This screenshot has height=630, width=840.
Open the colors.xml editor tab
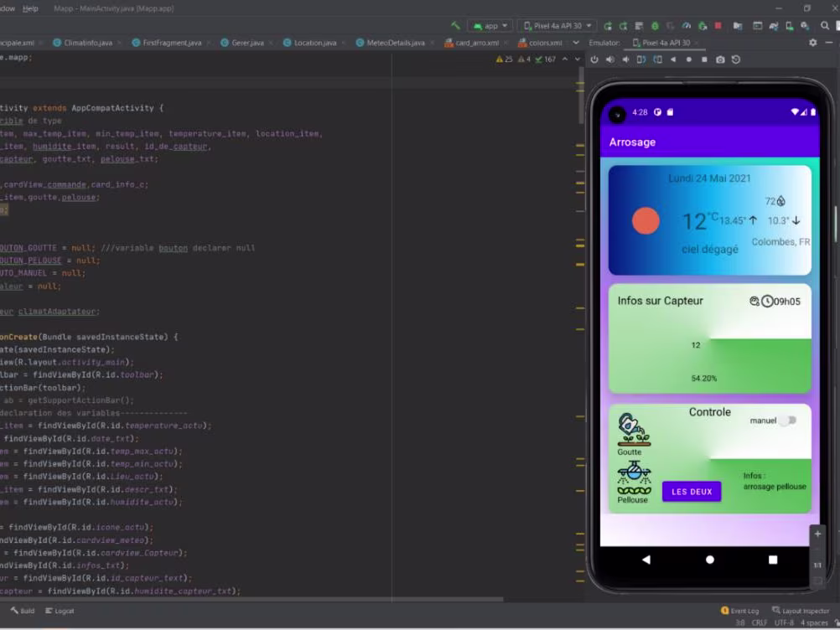541,43
